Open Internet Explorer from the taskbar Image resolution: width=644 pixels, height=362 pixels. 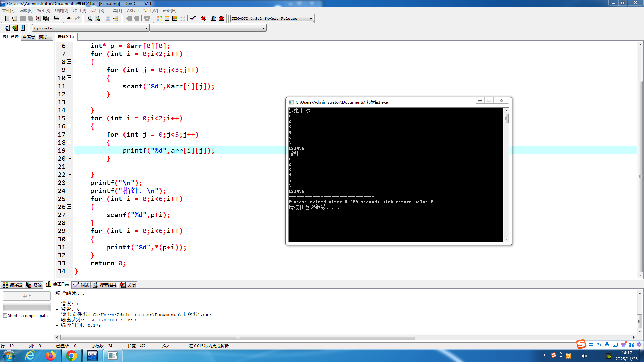pos(30,356)
